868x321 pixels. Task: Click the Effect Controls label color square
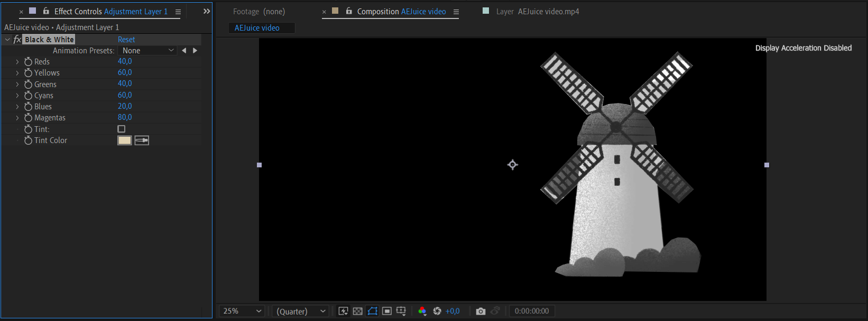(x=33, y=11)
